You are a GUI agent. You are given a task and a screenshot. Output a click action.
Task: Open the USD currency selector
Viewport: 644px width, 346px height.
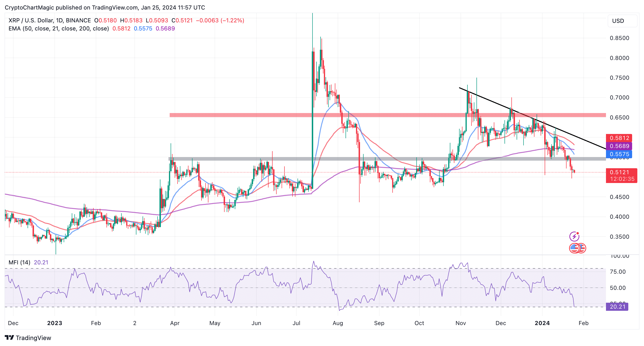point(622,21)
